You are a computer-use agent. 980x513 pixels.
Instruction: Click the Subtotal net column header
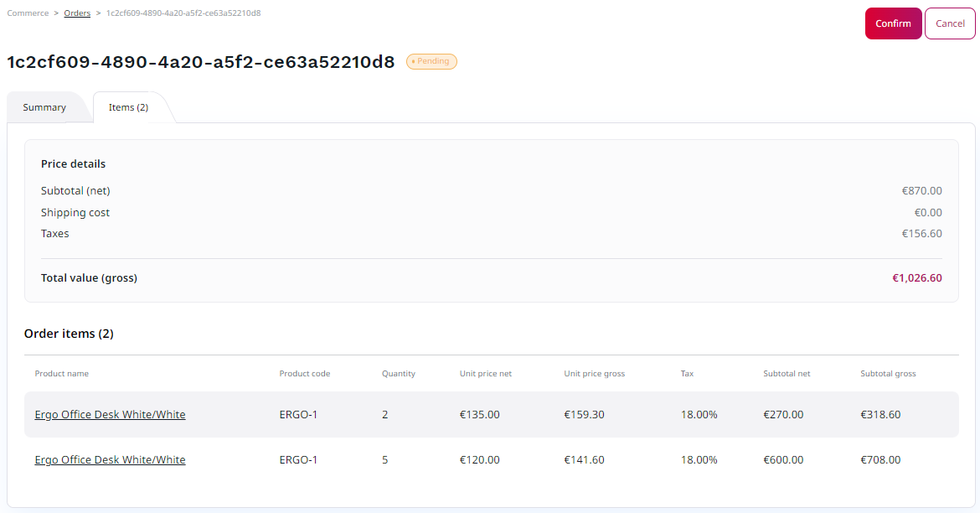click(787, 374)
